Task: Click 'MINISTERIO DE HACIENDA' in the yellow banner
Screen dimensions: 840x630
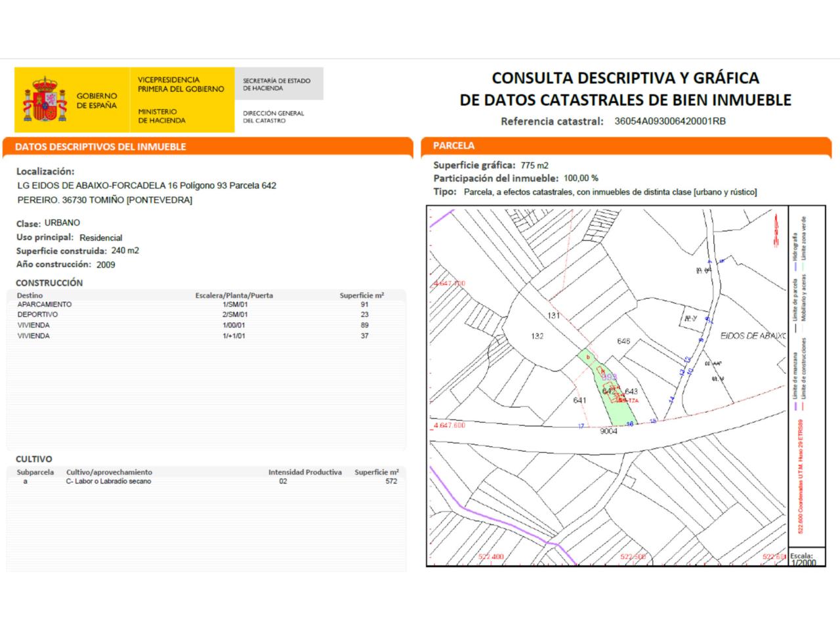Action: point(161,116)
